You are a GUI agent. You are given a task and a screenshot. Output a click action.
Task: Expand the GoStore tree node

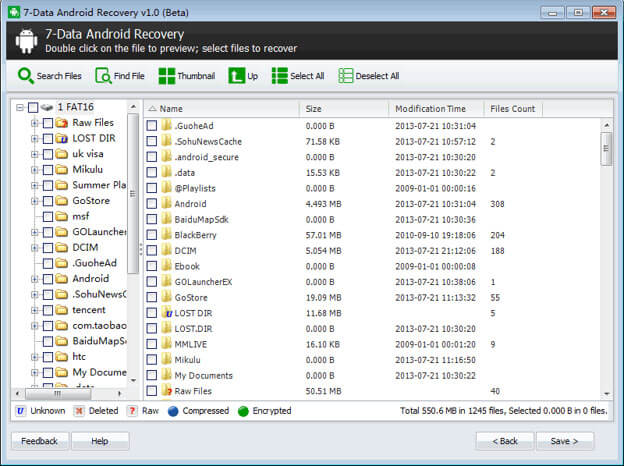point(35,201)
